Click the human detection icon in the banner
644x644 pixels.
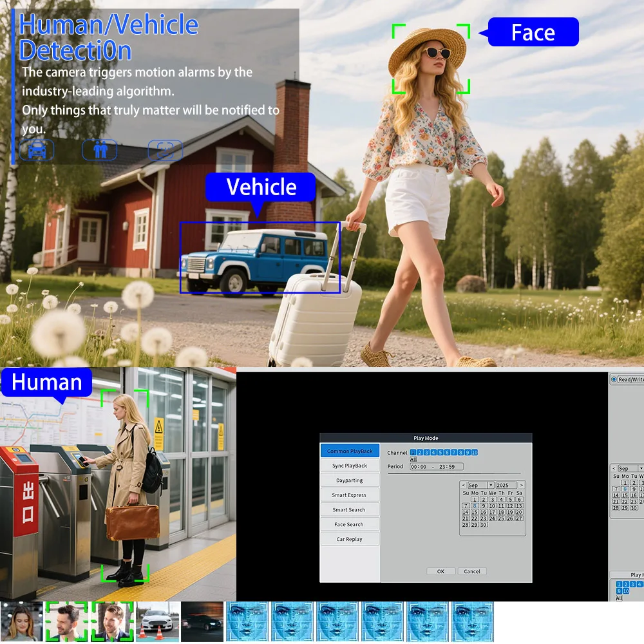100,149
